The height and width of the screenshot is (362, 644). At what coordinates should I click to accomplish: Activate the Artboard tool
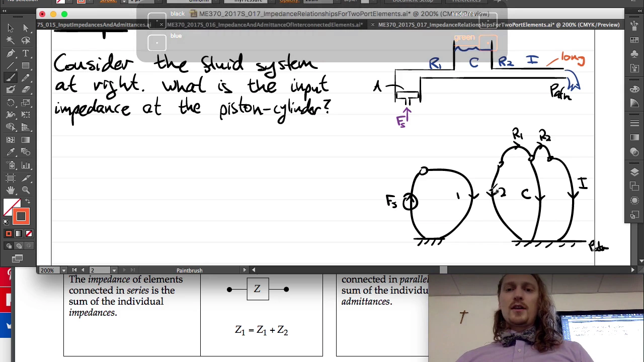pos(11,177)
